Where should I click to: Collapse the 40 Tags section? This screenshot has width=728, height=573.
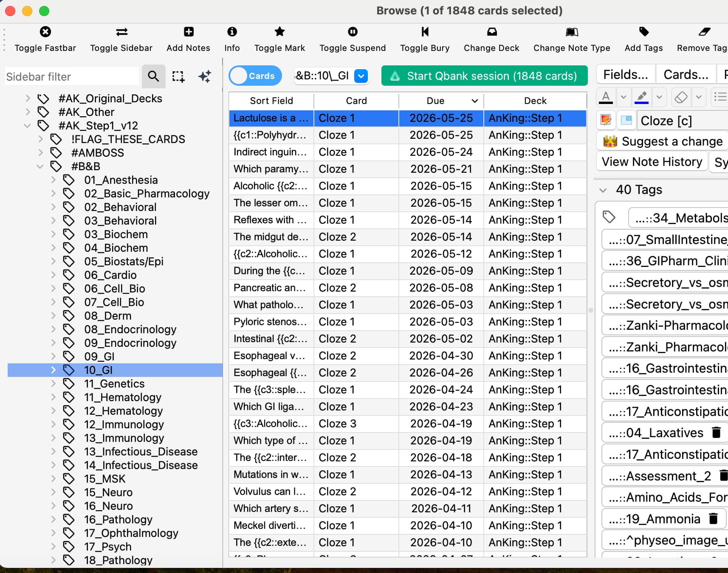[x=603, y=190]
